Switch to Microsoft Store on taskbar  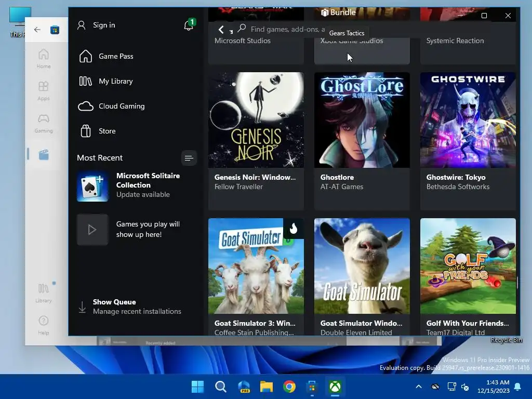[x=312, y=387]
